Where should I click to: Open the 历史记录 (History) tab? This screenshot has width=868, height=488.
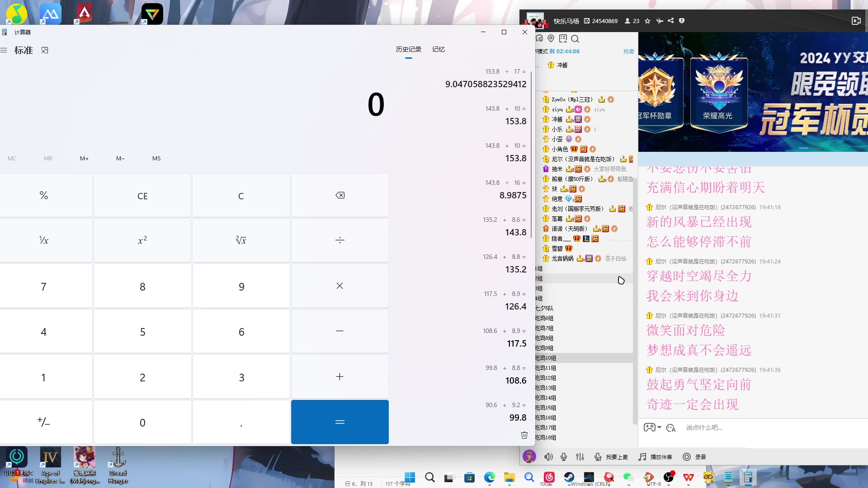pyautogui.click(x=410, y=49)
